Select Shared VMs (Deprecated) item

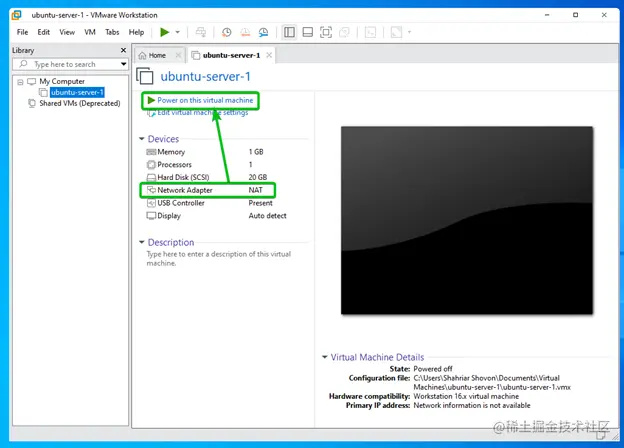pyautogui.click(x=80, y=103)
